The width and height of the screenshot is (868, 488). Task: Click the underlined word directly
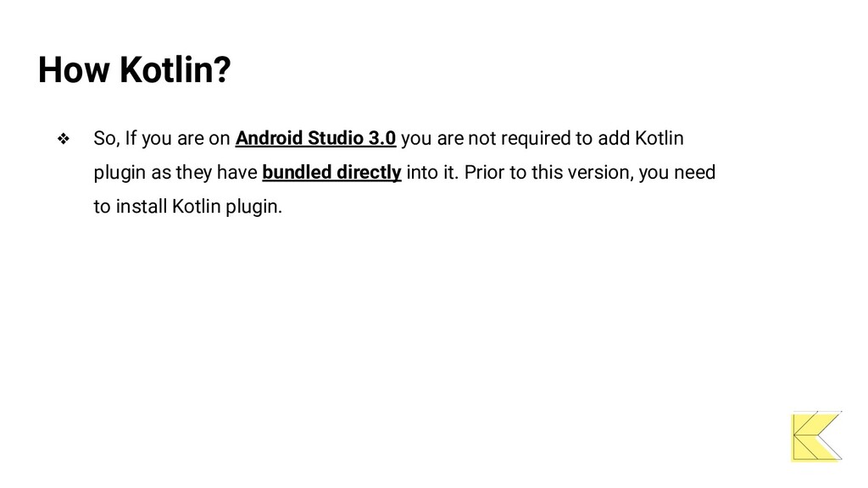(x=369, y=173)
